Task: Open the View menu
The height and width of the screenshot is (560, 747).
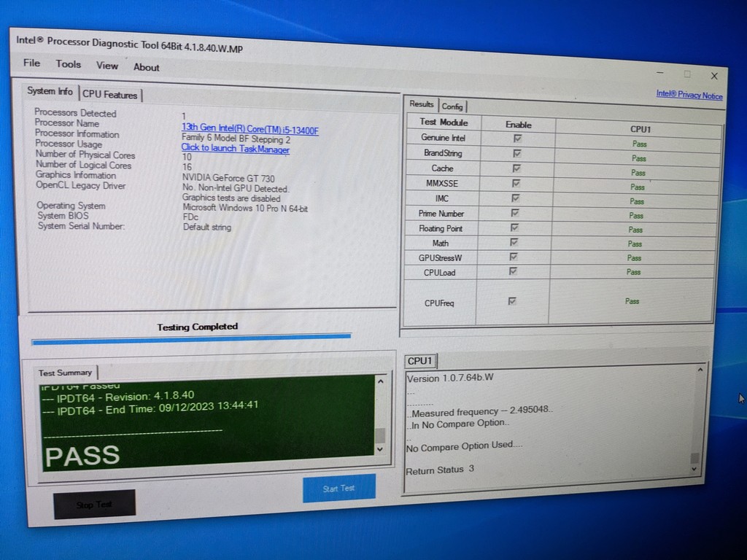Action: [x=107, y=65]
